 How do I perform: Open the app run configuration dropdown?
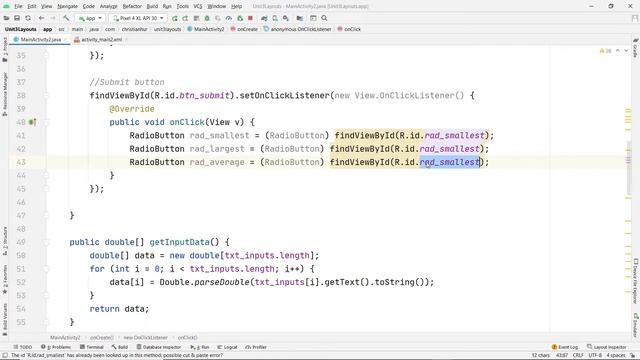pos(90,18)
